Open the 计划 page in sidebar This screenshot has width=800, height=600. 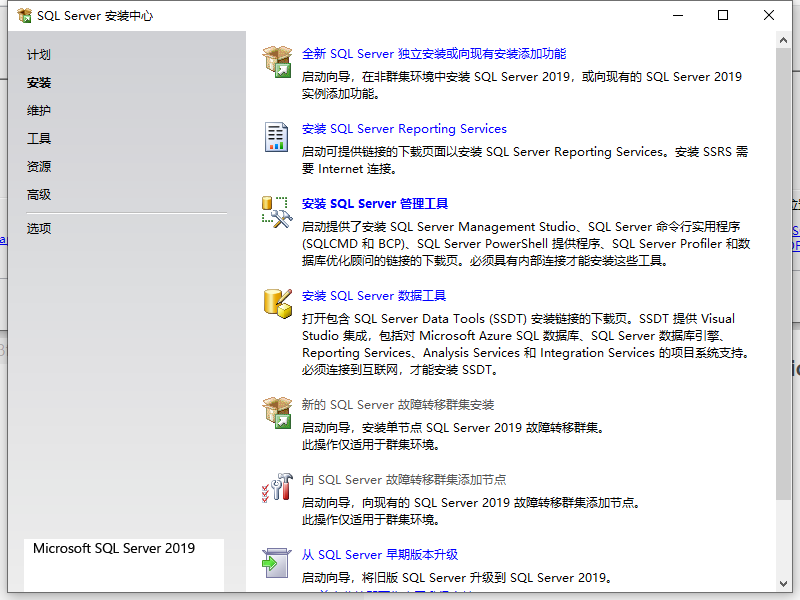(39, 55)
